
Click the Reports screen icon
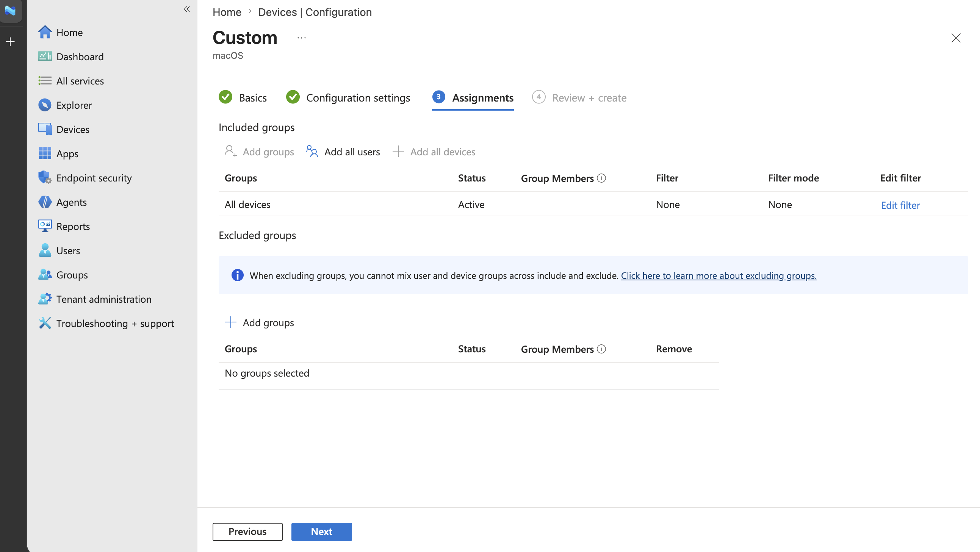pos(45,226)
